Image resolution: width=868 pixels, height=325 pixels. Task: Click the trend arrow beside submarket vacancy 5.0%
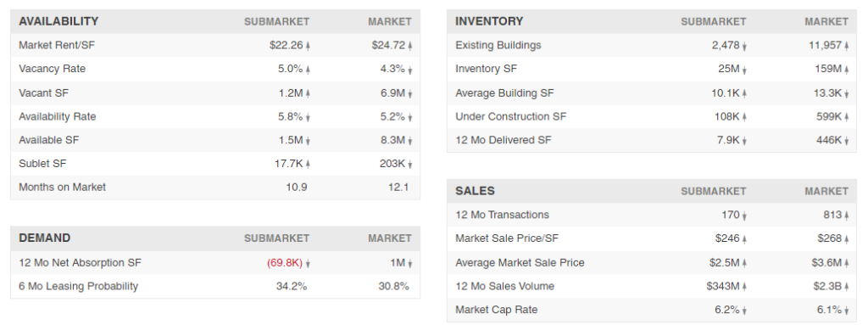308,70
